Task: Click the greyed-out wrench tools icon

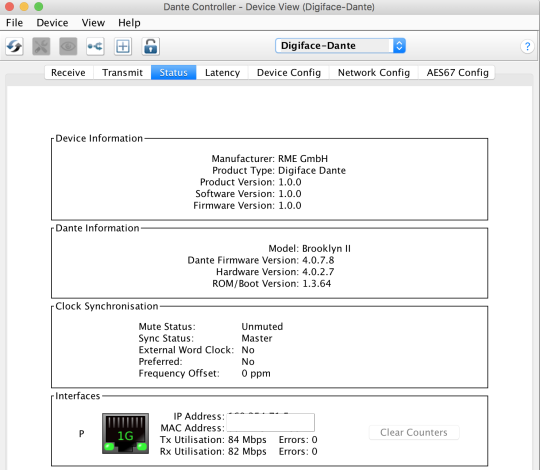Action: [41, 46]
